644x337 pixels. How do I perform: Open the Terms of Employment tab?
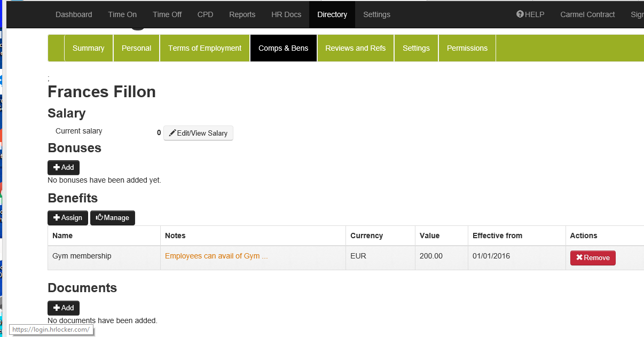point(205,48)
